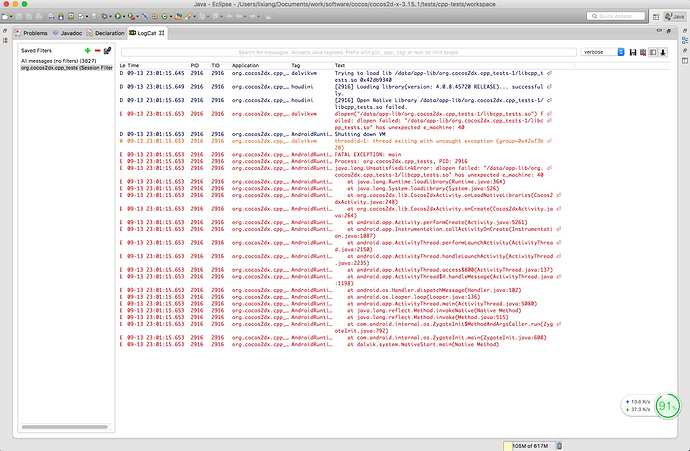Image resolution: width=690 pixels, height=451 pixels.
Task: Click the New Java Package toolbar icon
Action: [154, 16]
